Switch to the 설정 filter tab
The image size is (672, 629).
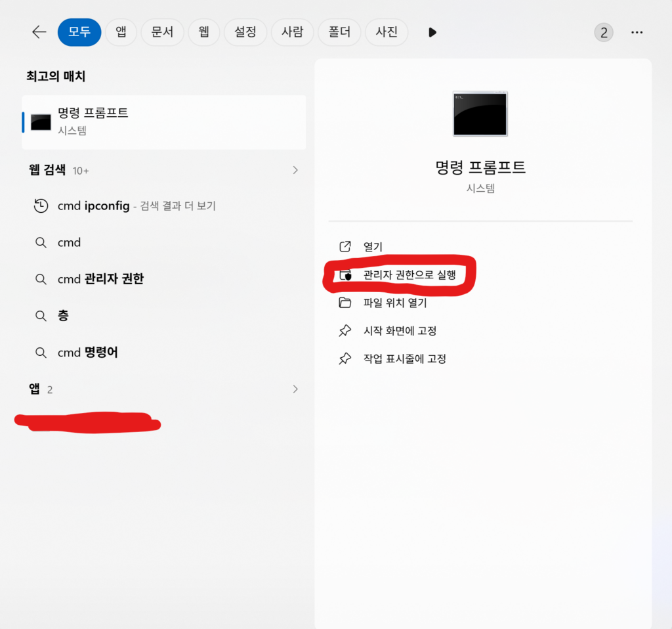[245, 32]
